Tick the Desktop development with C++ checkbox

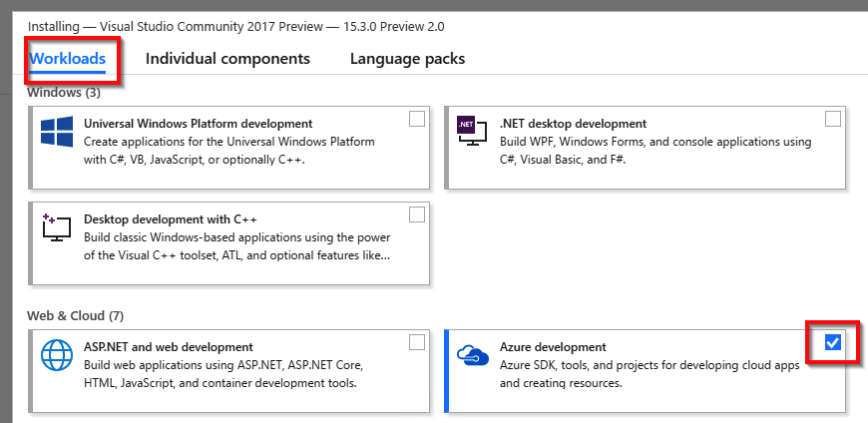417,214
